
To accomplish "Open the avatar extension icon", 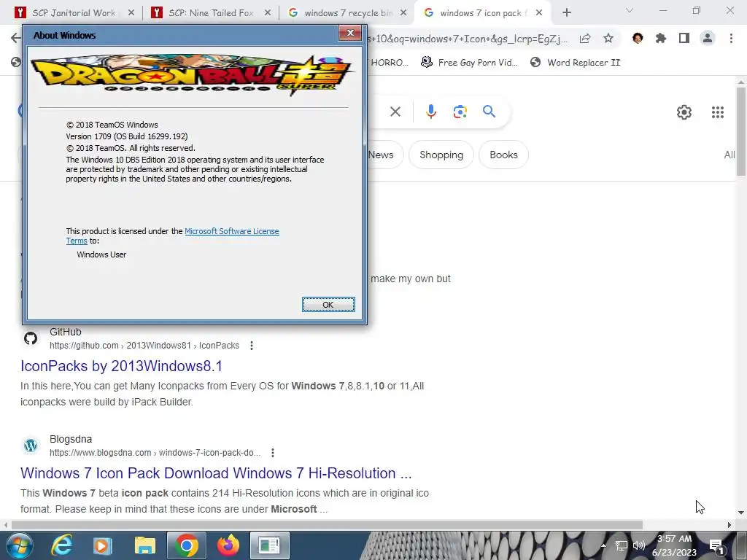I will point(638,38).
